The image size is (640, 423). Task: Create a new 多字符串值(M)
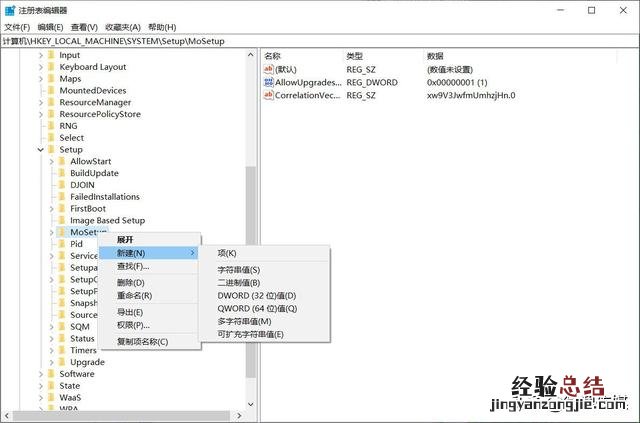[x=264, y=321]
